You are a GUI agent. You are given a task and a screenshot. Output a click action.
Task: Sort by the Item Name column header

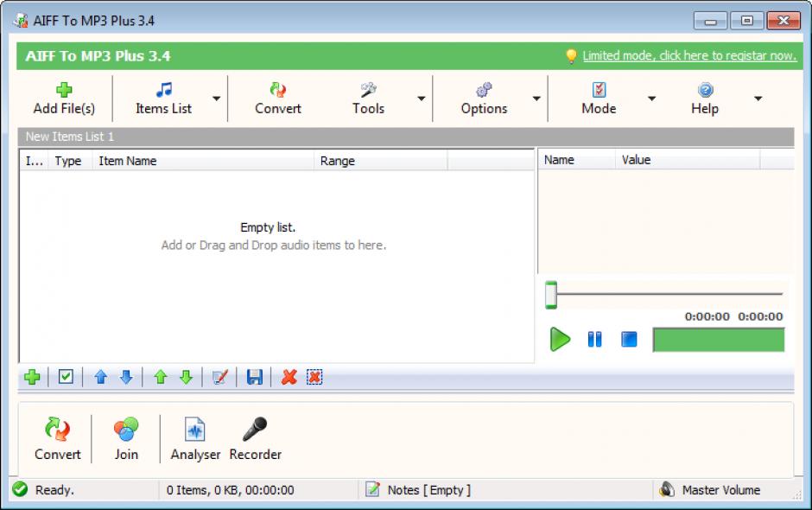tap(203, 161)
